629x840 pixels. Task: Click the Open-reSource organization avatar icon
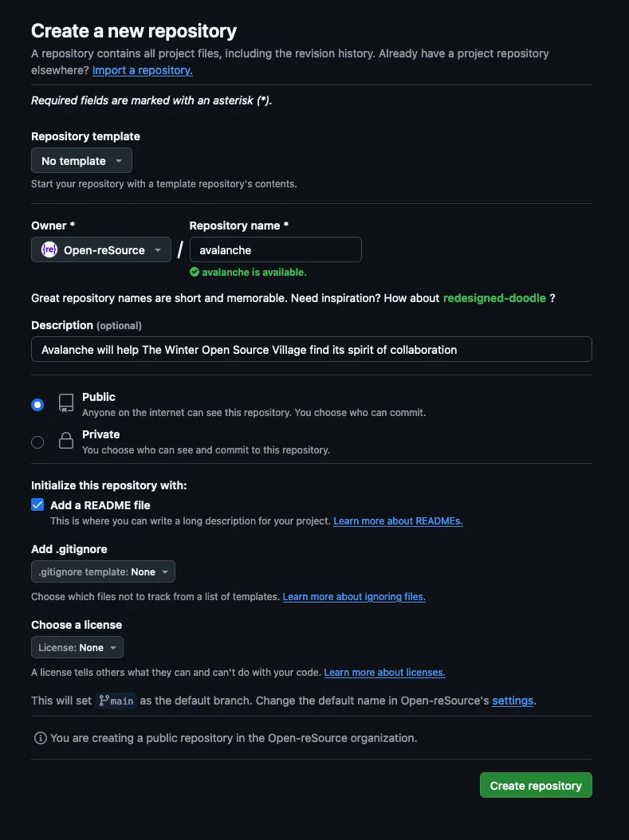(x=49, y=250)
